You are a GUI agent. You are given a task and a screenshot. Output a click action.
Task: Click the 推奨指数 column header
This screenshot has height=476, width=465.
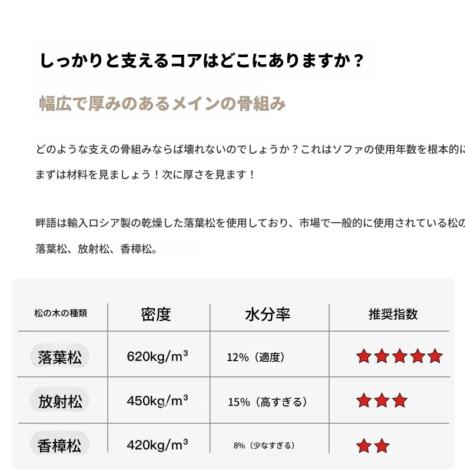[393, 314]
